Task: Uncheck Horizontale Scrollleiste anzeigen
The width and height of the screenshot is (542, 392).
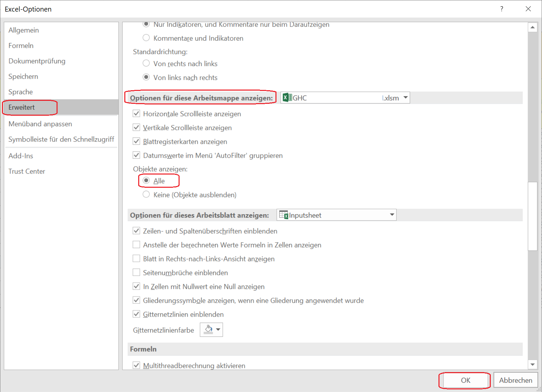Action: [136, 114]
